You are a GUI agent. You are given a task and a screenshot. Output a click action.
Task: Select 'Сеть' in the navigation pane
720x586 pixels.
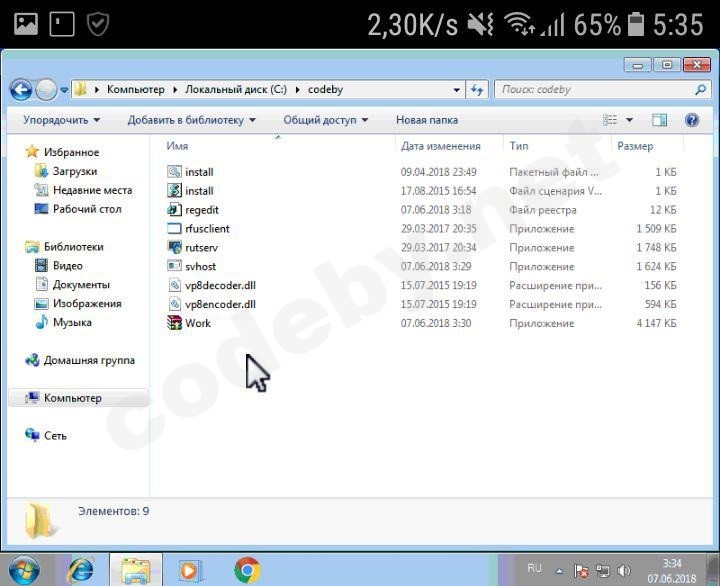pyautogui.click(x=46, y=435)
